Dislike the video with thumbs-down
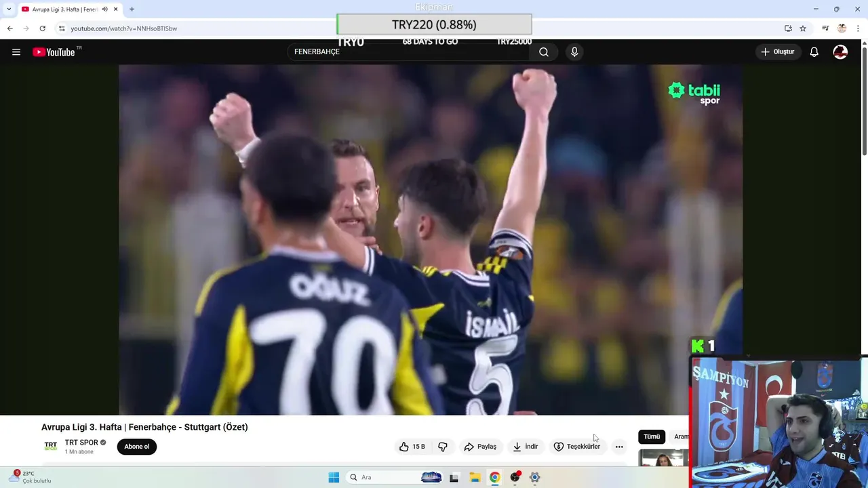 point(443,447)
